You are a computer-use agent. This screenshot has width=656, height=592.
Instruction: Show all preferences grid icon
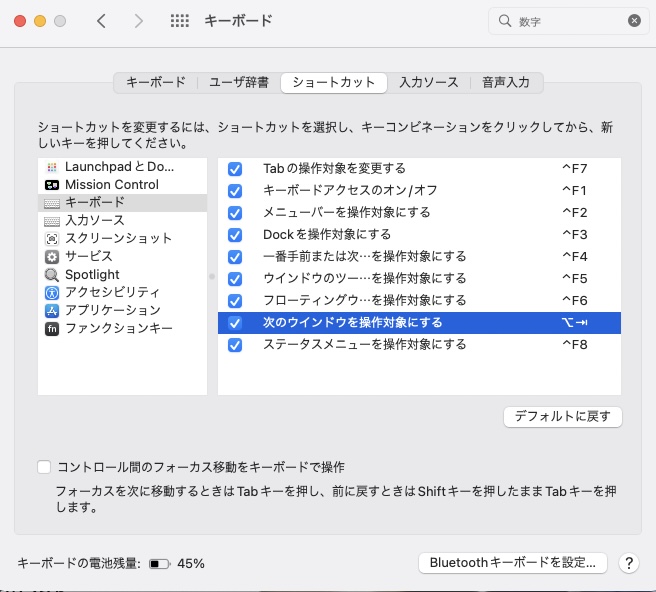coord(180,21)
